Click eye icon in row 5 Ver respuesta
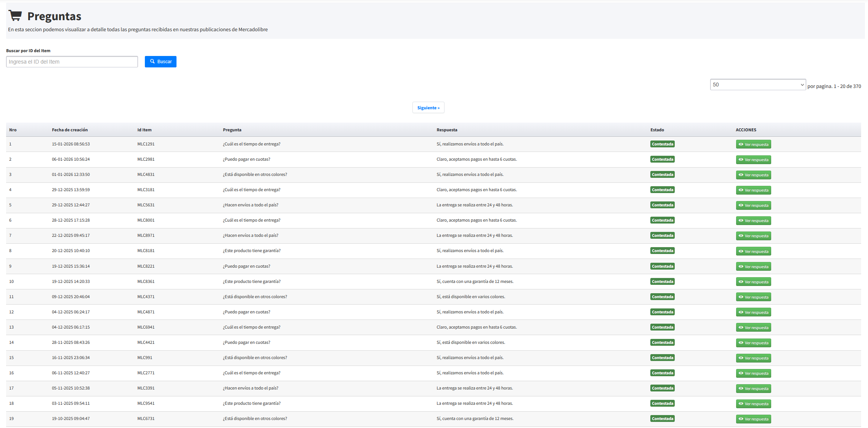The width and height of the screenshot is (868, 428). pos(741,205)
